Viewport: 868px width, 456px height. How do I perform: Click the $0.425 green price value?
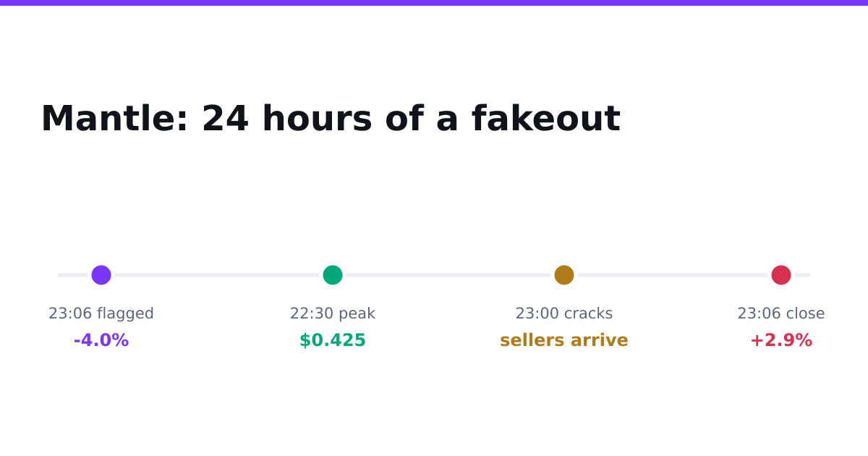333,341
